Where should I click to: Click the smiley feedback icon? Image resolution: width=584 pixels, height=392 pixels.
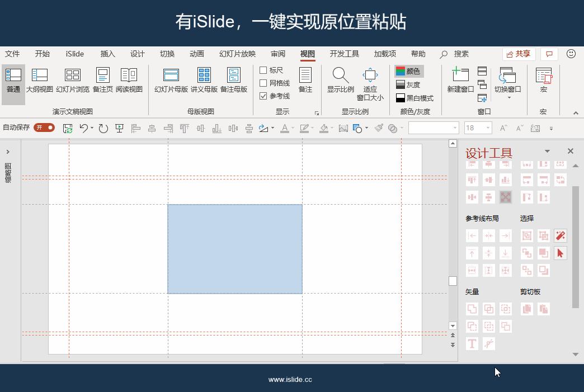[x=571, y=54]
